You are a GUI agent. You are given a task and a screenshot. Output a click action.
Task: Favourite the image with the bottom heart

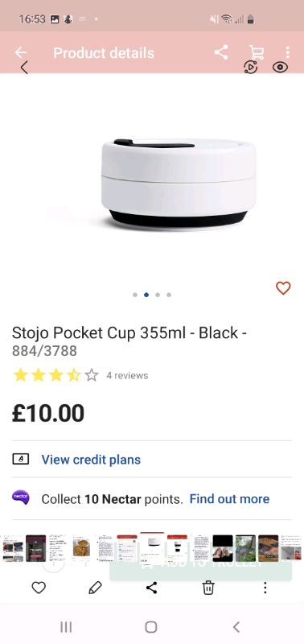(39, 588)
